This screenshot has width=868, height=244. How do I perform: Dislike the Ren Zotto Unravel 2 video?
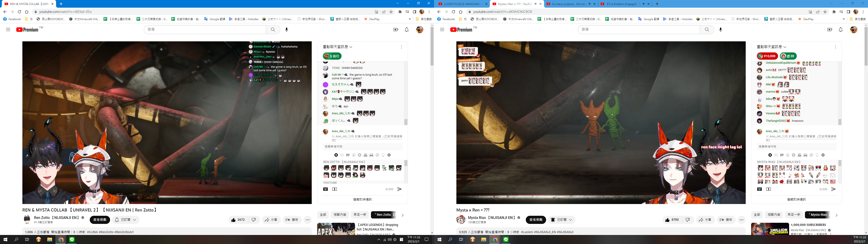(x=254, y=220)
